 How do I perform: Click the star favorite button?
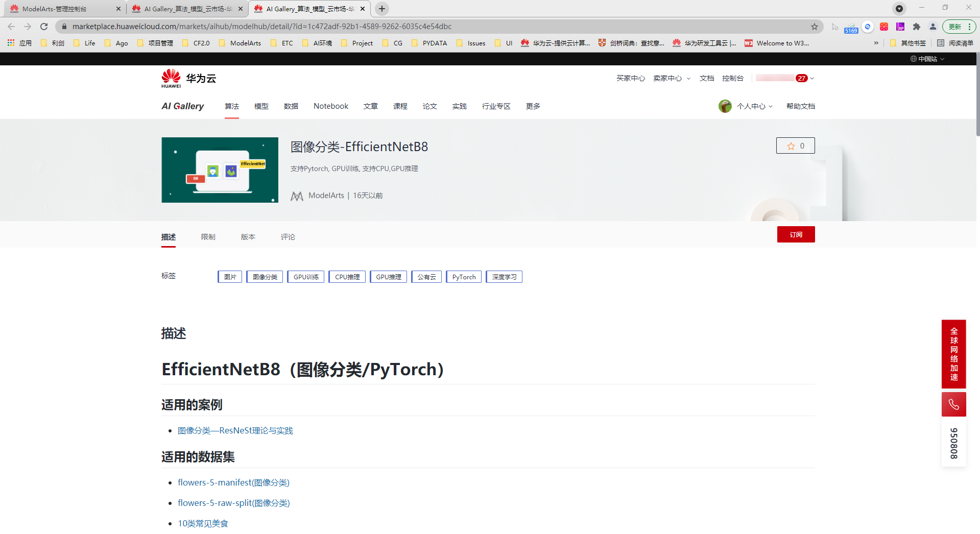pos(796,145)
